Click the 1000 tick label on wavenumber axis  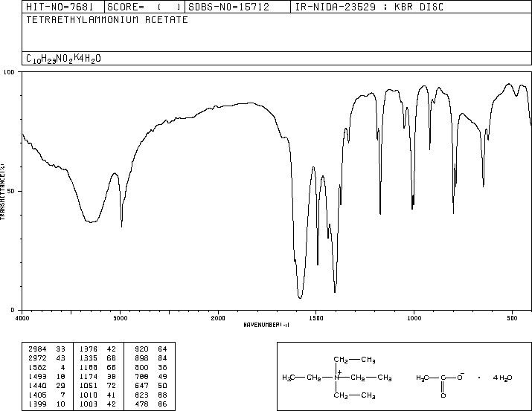pos(414,318)
